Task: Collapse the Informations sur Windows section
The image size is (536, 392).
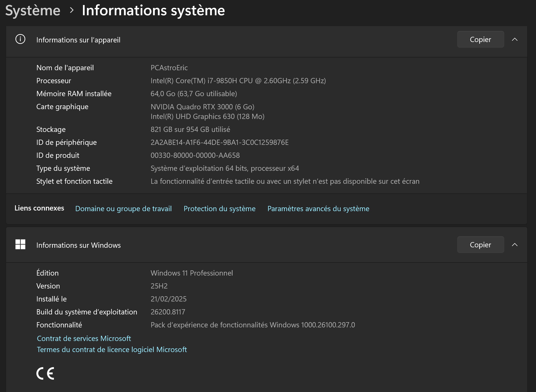Action: tap(515, 245)
